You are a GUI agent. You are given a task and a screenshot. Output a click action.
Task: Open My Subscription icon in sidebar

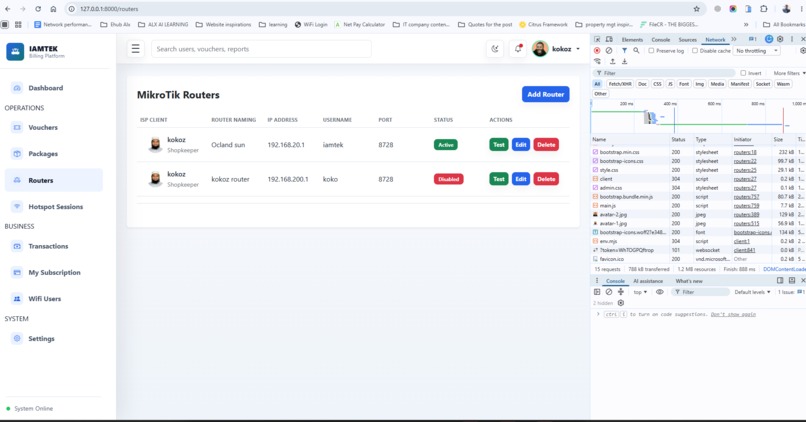(x=17, y=272)
